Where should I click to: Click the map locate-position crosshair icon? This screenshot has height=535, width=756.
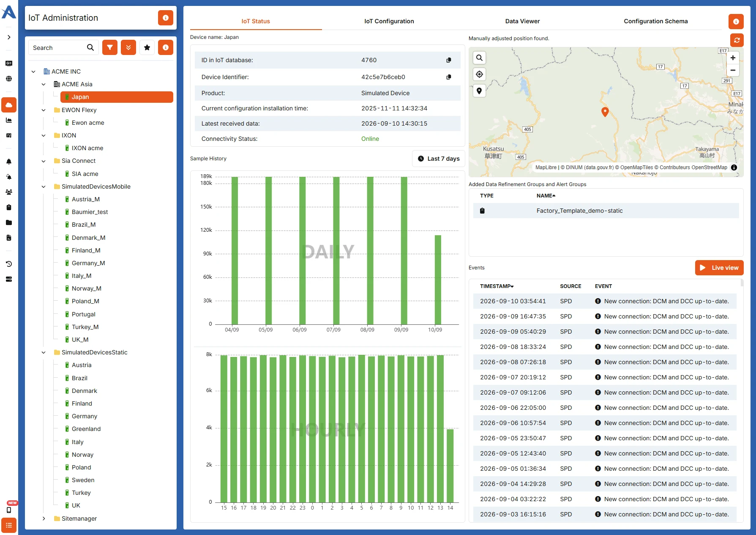pos(479,74)
